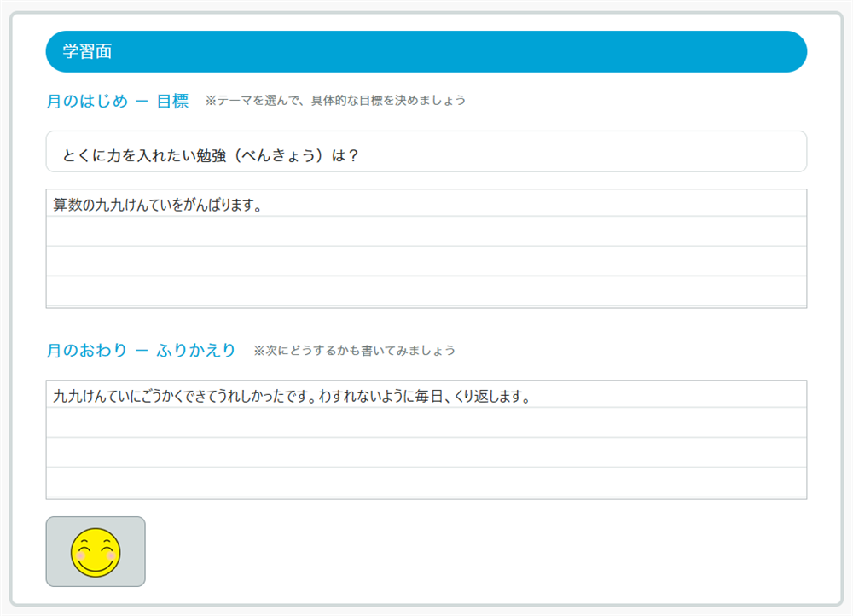Focus the bottom line of goal text area
The width and height of the screenshot is (853, 616).
[x=426, y=291]
